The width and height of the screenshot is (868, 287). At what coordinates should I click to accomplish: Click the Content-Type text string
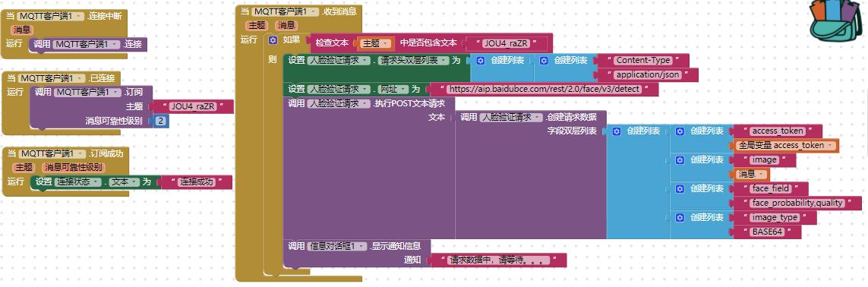(642, 60)
